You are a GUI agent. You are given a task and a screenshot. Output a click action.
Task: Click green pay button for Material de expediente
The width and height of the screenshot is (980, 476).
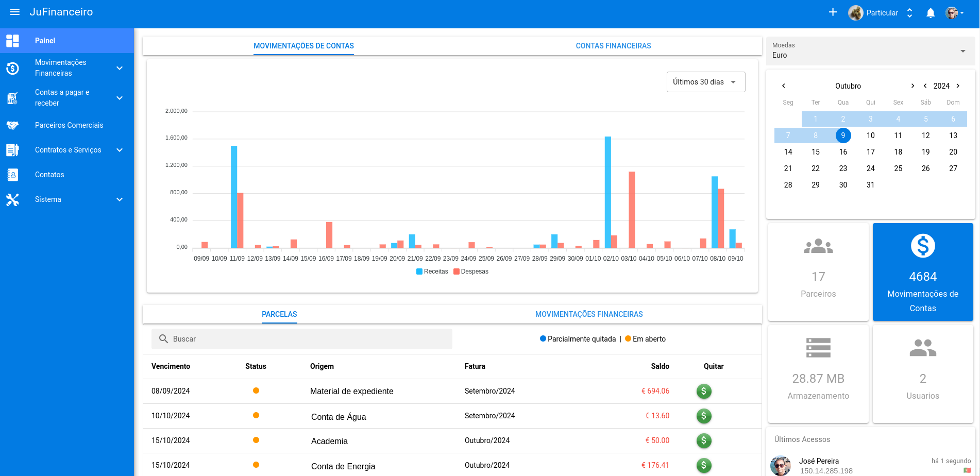pos(704,391)
